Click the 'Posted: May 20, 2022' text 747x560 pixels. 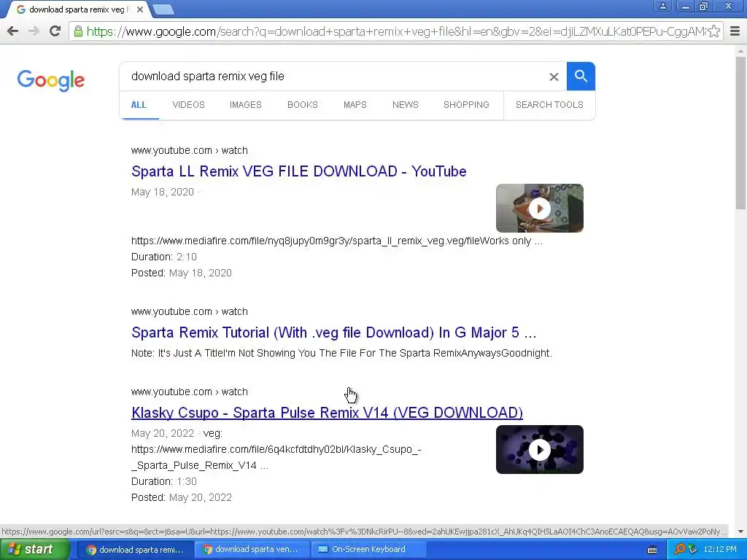tap(182, 497)
